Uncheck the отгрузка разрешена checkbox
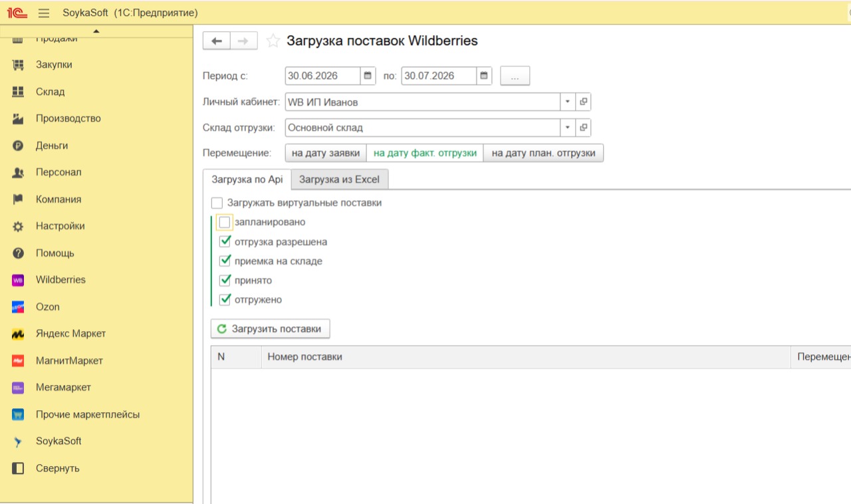 click(x=225, y=241)
